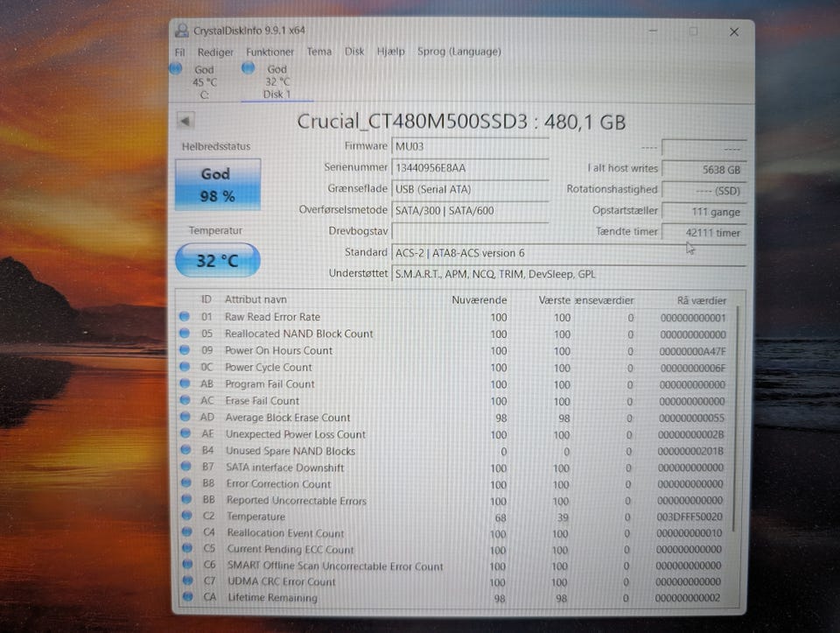Image resolution: width=840 pixels, height=633 pixels.
Task: Click the blue status icon above the C: drive
Action: click(176, 68)
